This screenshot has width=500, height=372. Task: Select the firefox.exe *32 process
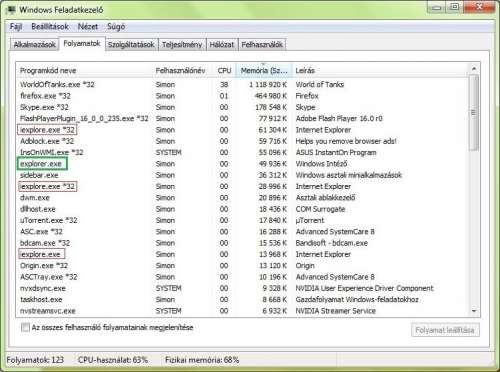pyautogui.click(x=242, y=96)
